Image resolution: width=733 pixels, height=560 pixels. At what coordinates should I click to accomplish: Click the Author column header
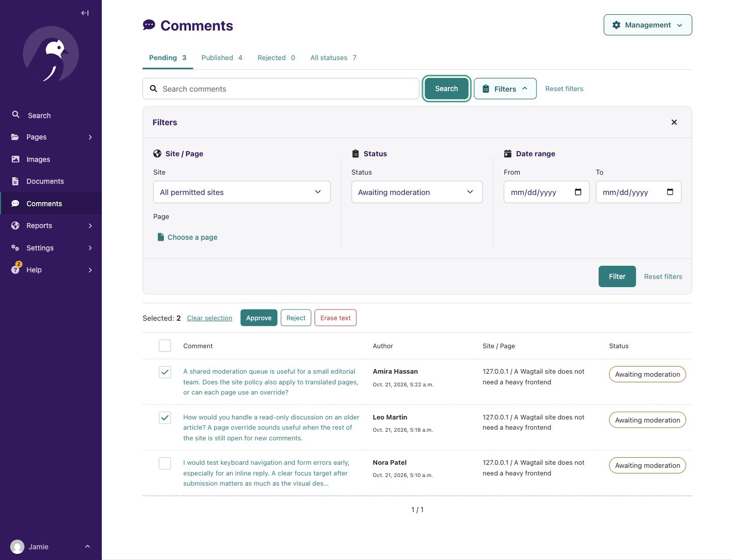(383, 346)
